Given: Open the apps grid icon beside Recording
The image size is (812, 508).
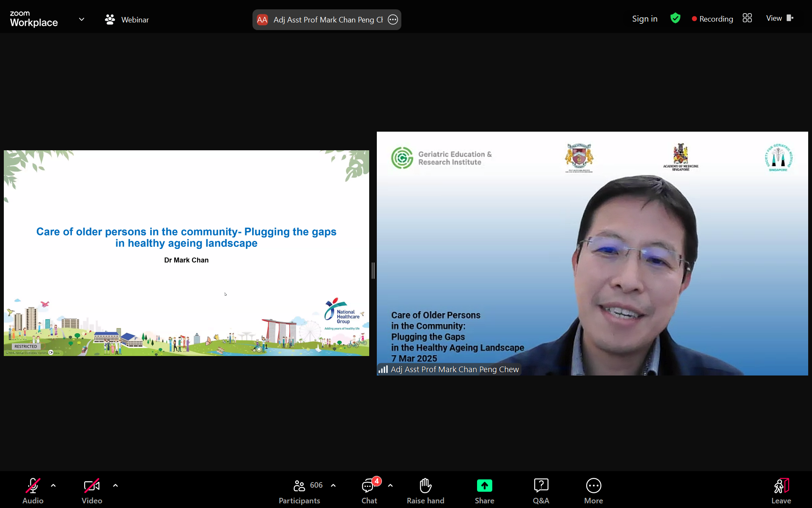Looking at the screenshot, I should (x=747, y=18).
